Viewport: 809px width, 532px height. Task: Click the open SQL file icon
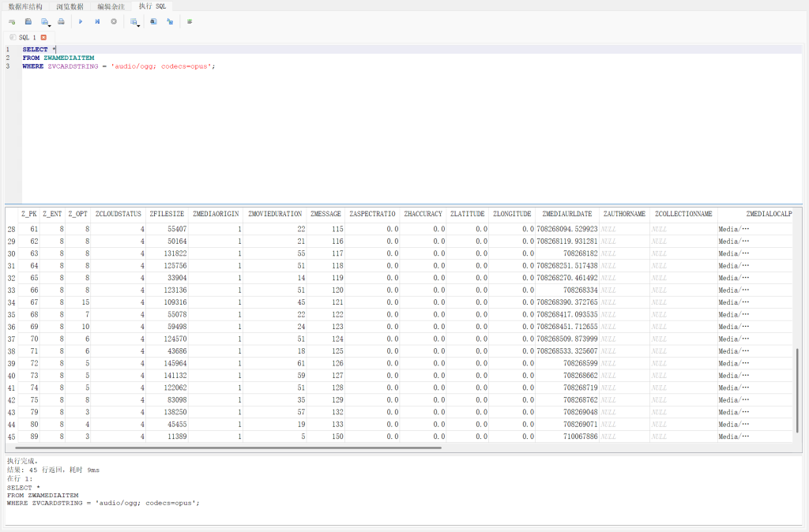[x=28, y=21]
